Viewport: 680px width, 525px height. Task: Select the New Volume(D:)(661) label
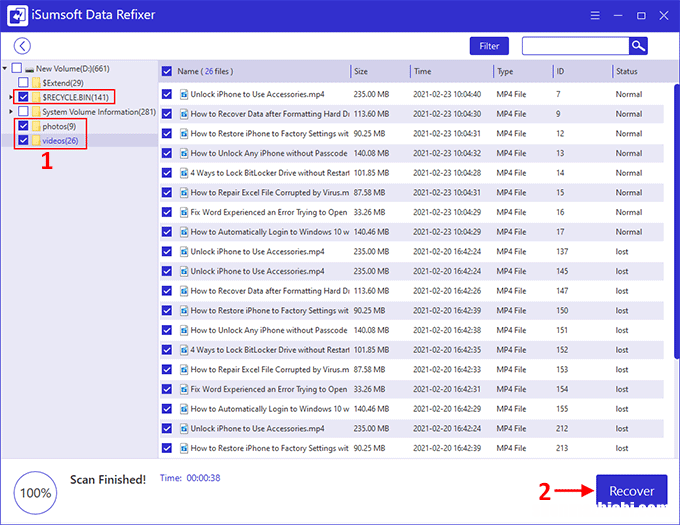click(72, 68)
